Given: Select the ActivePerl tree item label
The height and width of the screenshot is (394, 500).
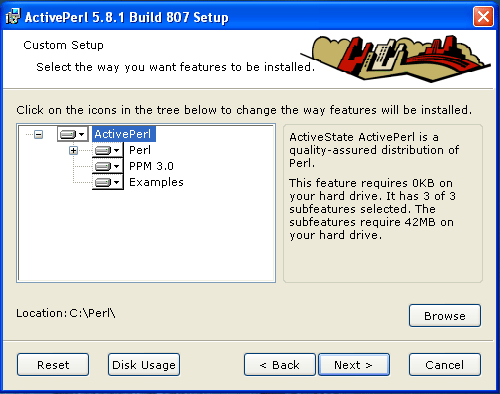Looking at the screenshot, I should coord(123,134).
